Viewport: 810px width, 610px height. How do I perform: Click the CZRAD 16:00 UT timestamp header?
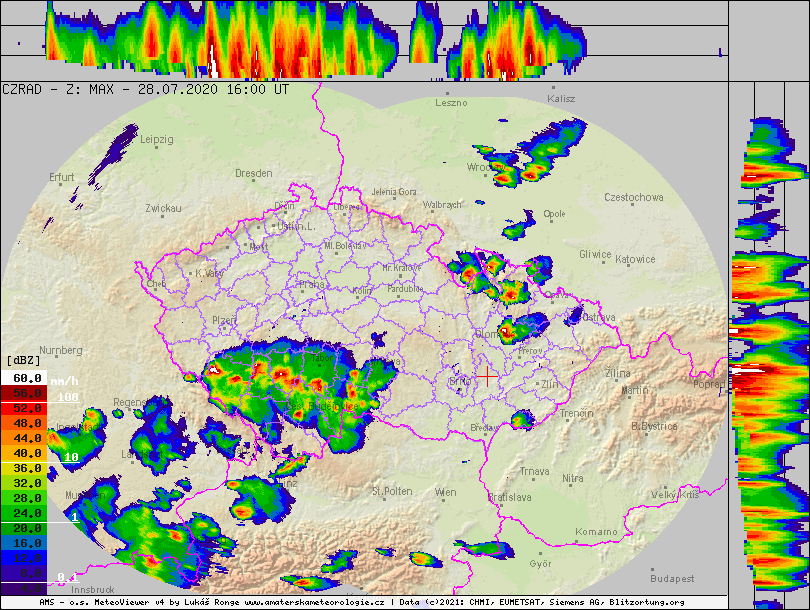point(146,89)
